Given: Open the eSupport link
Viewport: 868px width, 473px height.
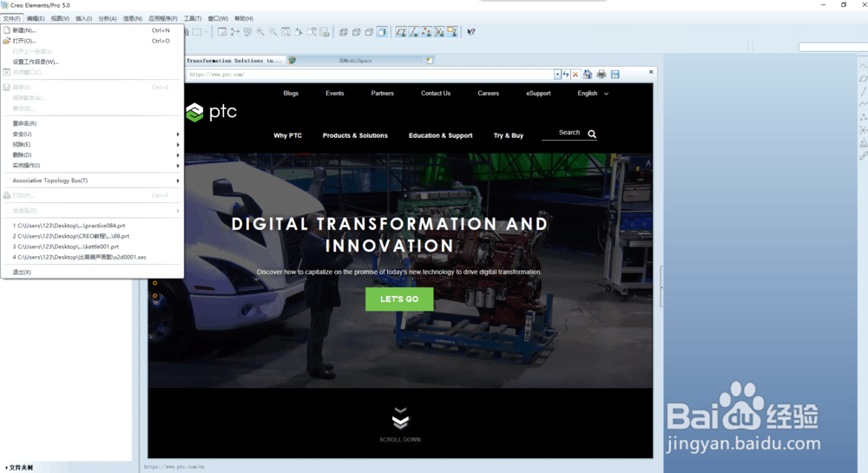Looking at the screenshot, I should 538,94.
